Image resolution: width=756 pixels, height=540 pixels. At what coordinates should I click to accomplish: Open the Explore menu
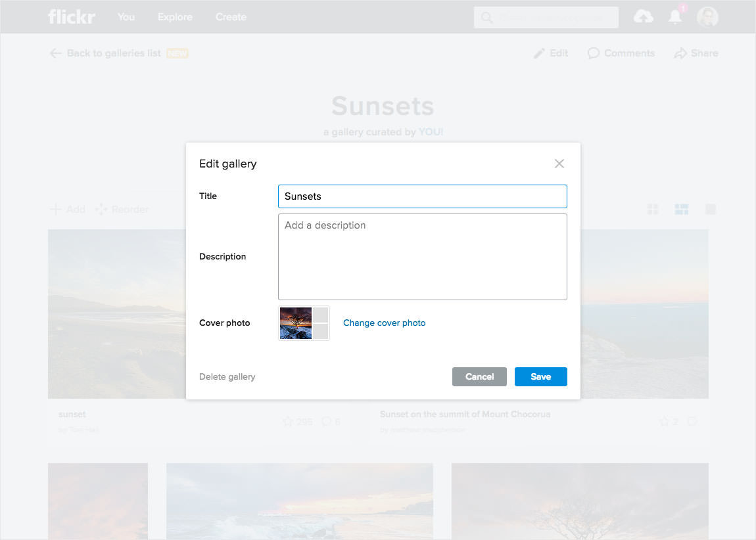[175, 17]
